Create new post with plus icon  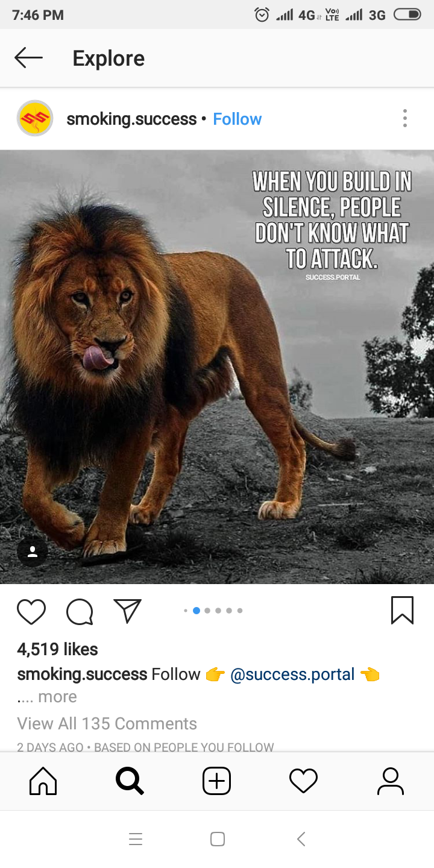pos(216,781)
